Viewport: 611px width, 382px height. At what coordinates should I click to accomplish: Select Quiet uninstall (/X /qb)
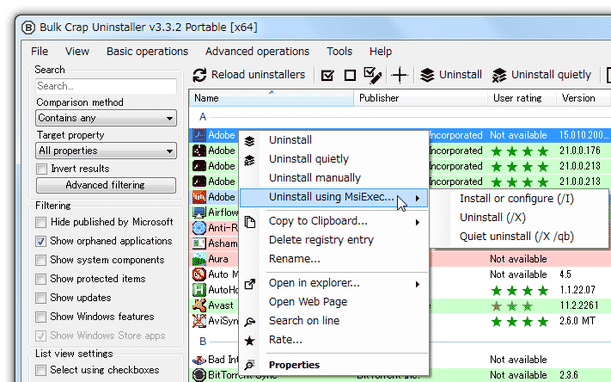[x=517, y=237]
